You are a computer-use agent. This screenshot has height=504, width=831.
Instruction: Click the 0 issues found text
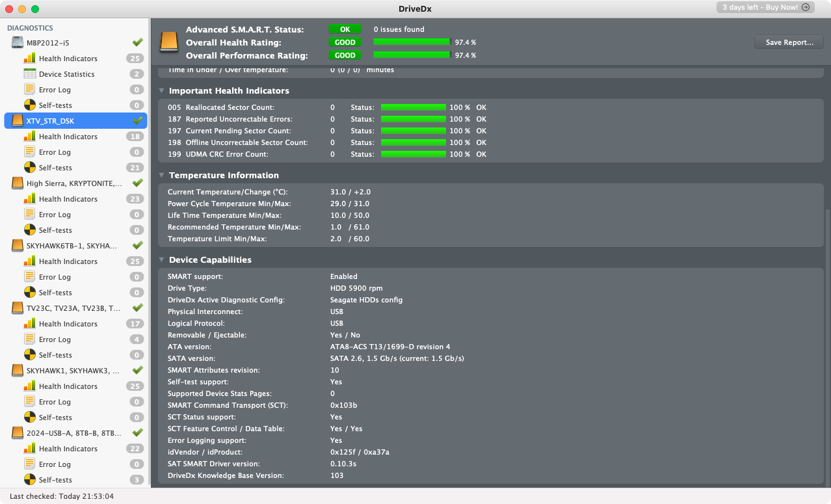[399, 29]
